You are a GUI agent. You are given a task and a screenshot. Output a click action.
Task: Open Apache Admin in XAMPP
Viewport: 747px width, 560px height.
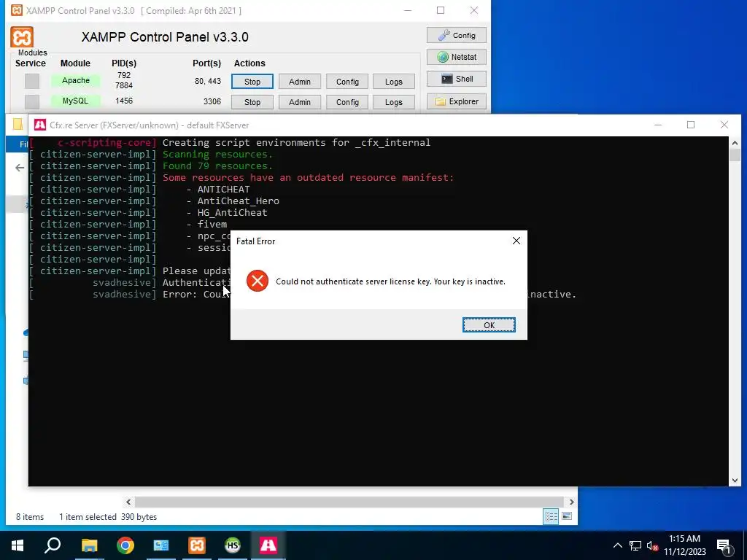tap(300, 82)
